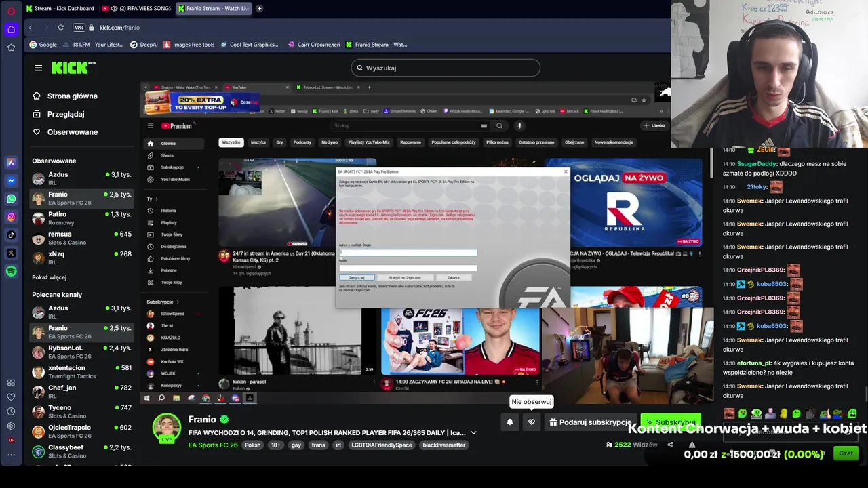Viewport: 868px width, 488px height.
Task: Open Obserwowane page in sidebar menu
Action: [65, 132]
